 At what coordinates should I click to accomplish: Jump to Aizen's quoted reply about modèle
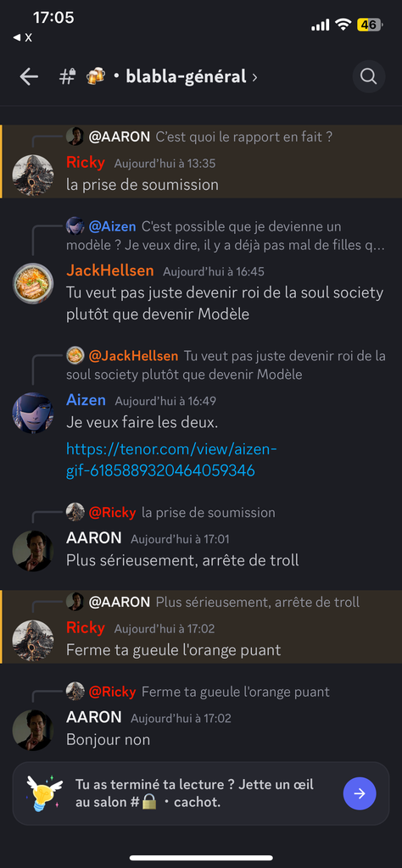pyautogui.click(x=226, y=236)
